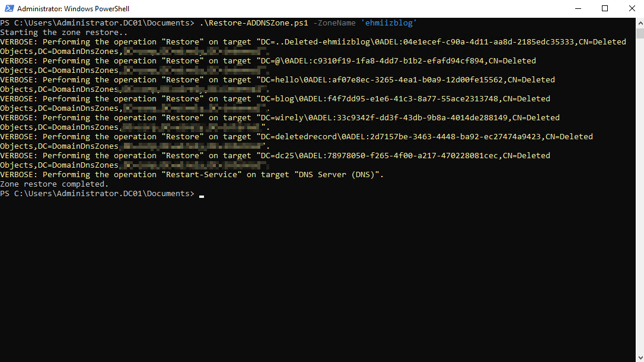Click the '.\Restore-ADDNSZone.ps1' command text
This screenshot has width=644, height=362.
(x=254, y=23)
